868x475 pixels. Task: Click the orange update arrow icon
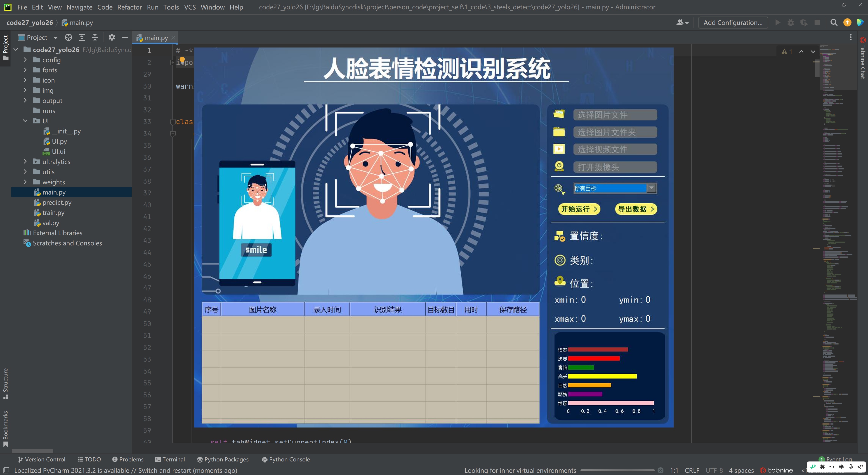pyautogui.click(x=847, y=23)
